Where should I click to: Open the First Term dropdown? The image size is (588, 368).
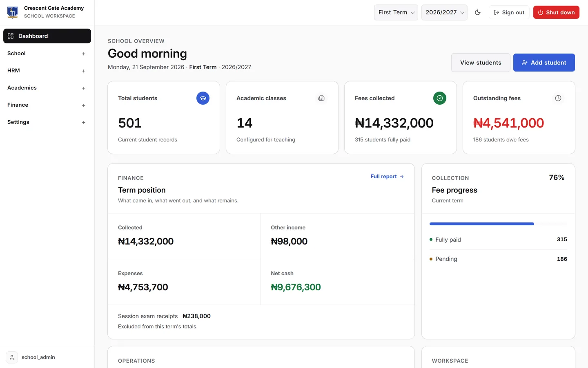(396, 12)
